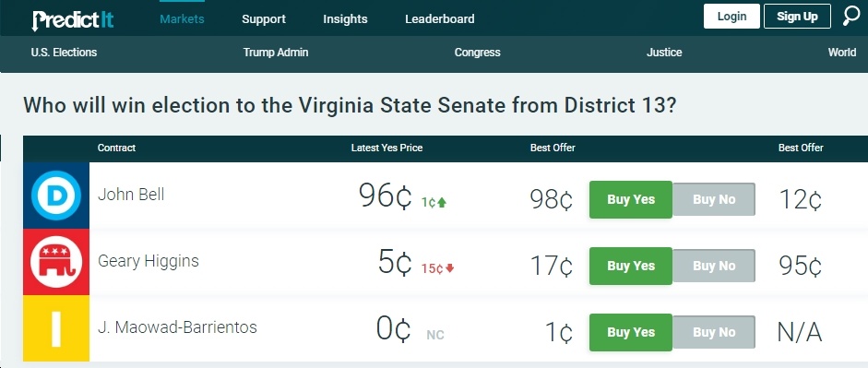This screenshot has height=368, width=868.
Task: Buy No for John Bell
Action: 714,199
